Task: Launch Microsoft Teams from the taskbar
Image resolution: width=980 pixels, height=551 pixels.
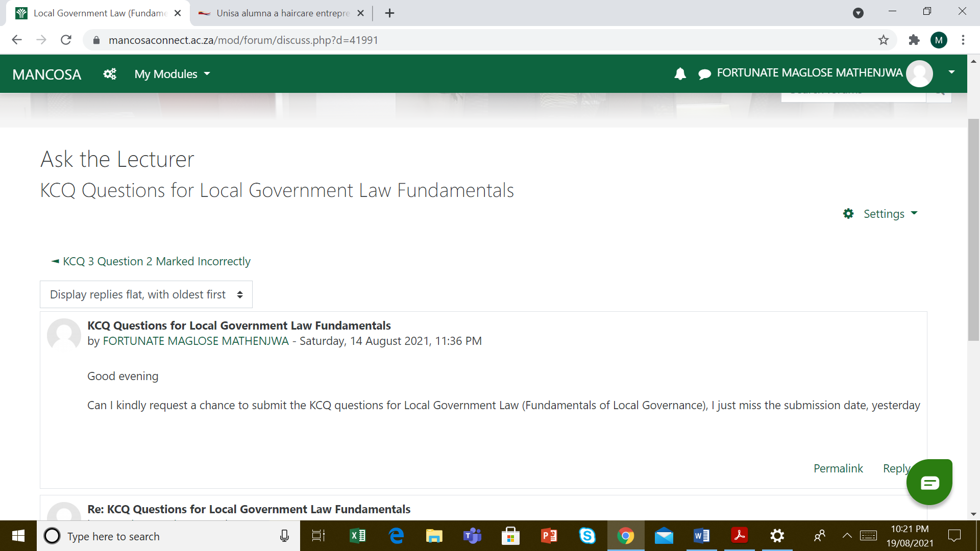Action: [x=472, y=536]
